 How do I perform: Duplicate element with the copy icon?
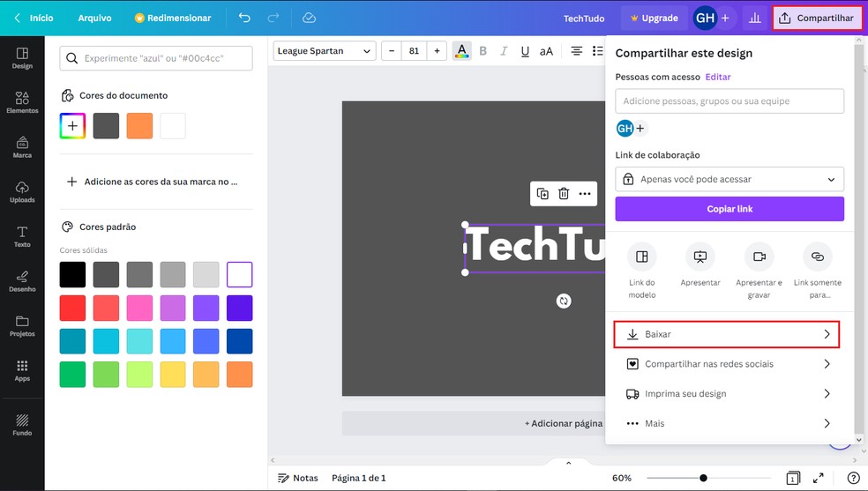pos(542,194)
